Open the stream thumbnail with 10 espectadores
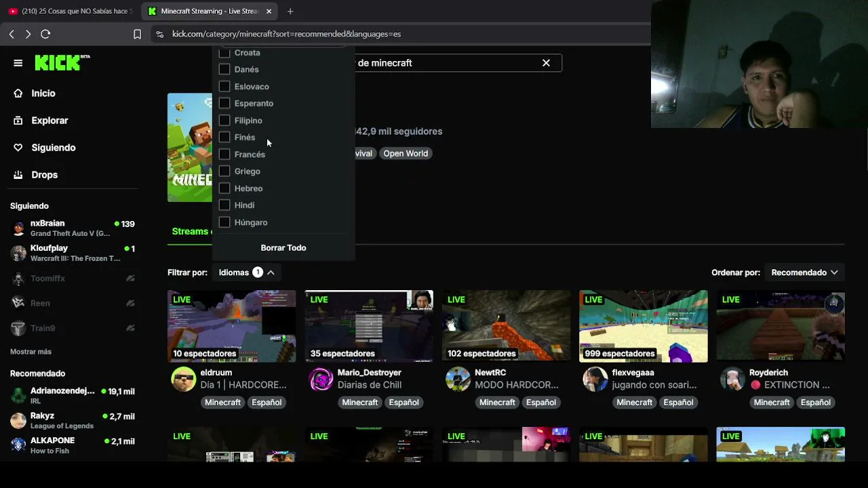 pos(232,326)
